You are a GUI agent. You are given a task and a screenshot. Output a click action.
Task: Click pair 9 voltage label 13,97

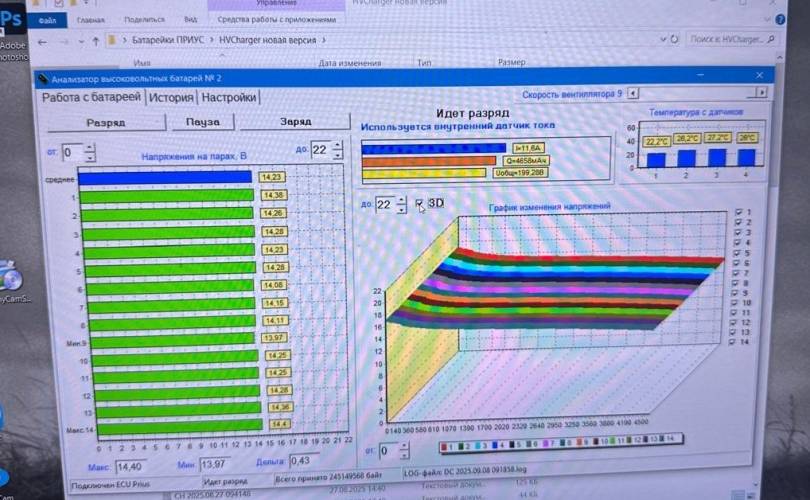[x=273, y=338]
